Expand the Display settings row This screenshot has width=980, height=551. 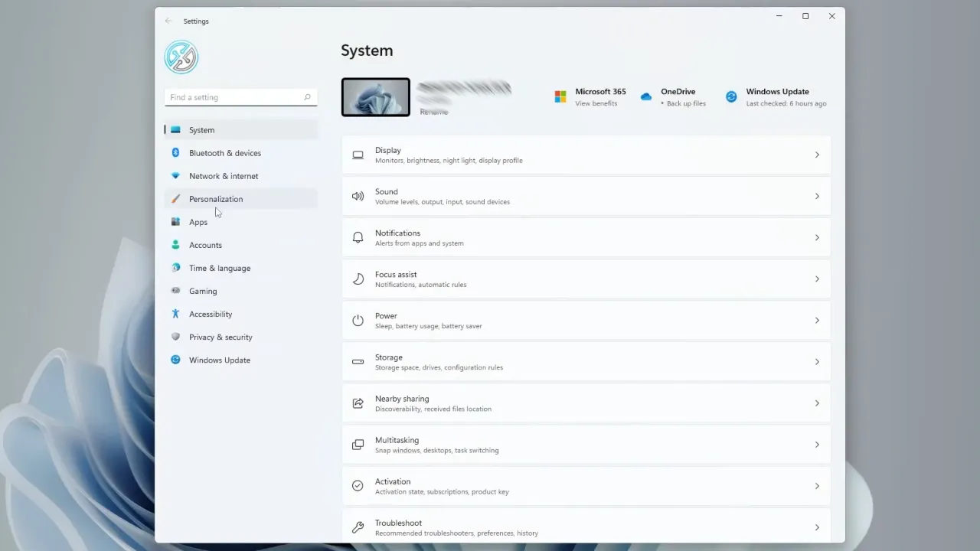click(817, 155)
